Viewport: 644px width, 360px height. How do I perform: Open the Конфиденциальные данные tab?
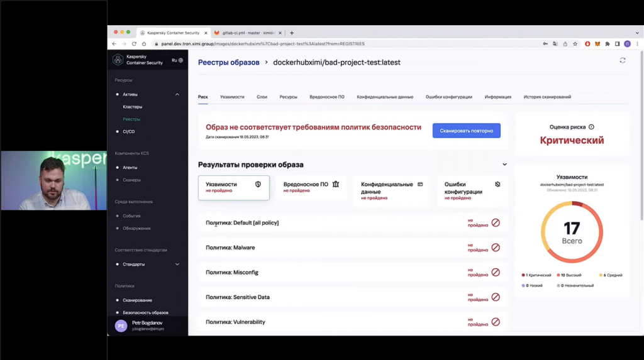pyautogui.click(x=385, y=97)
